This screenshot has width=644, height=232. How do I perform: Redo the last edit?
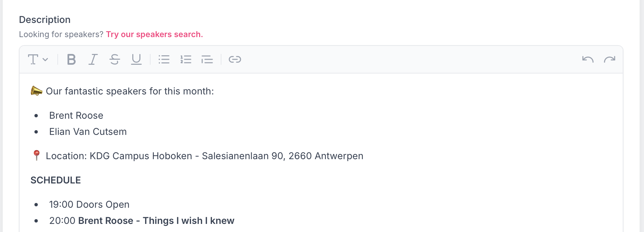(x=609, y=60)
